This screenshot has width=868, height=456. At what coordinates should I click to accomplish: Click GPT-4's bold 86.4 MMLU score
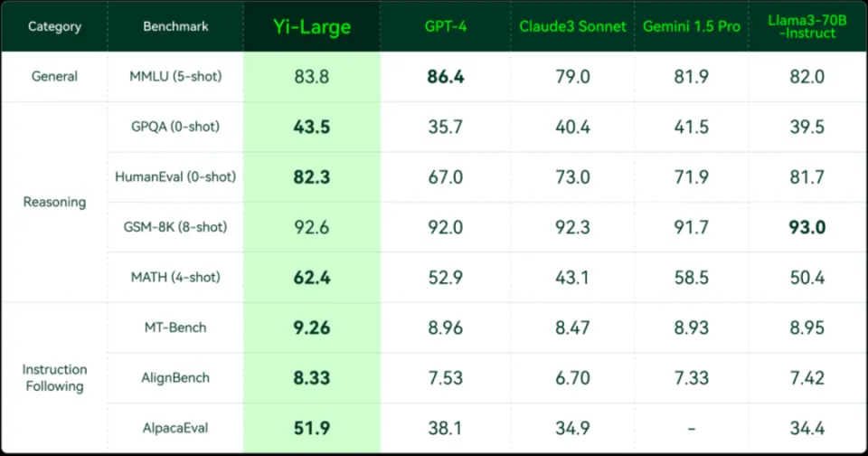tap(445, 77)
